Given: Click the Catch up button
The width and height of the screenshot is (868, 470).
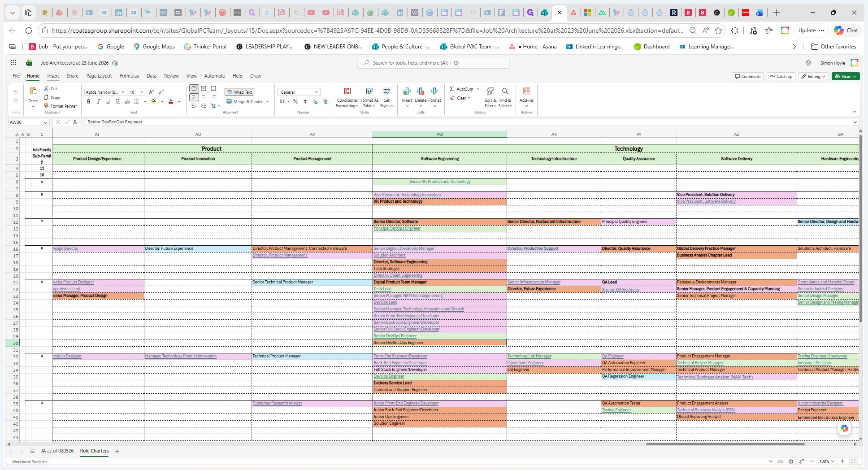Looking at the screenshot, I should [x=781, y=76].
